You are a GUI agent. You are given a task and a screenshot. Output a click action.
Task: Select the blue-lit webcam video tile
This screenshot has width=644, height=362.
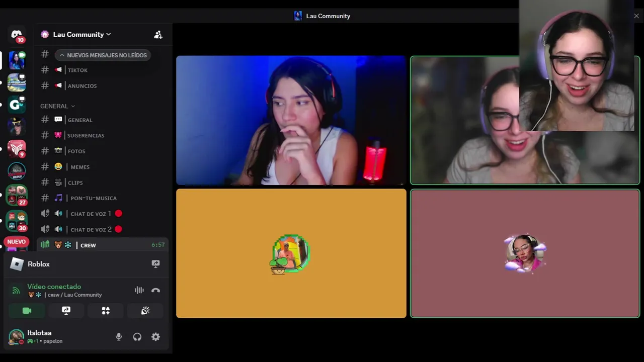pyautogui.click(x=291, y=120)
